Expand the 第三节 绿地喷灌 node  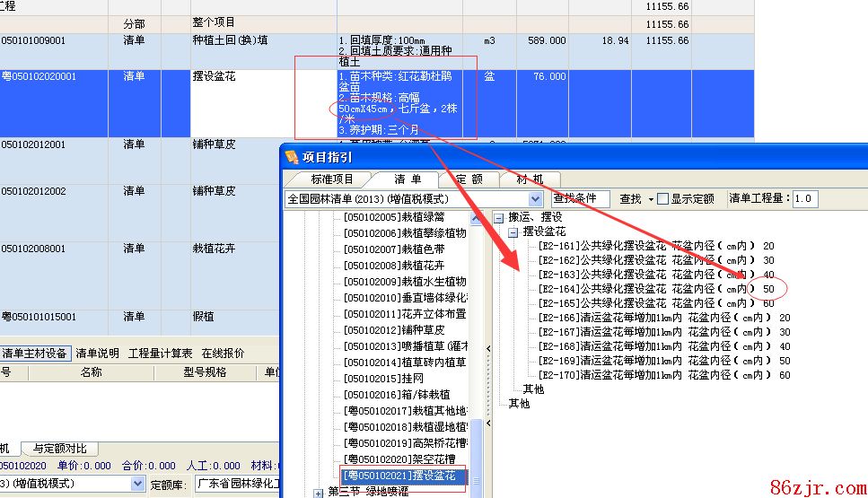click(319, 492)
